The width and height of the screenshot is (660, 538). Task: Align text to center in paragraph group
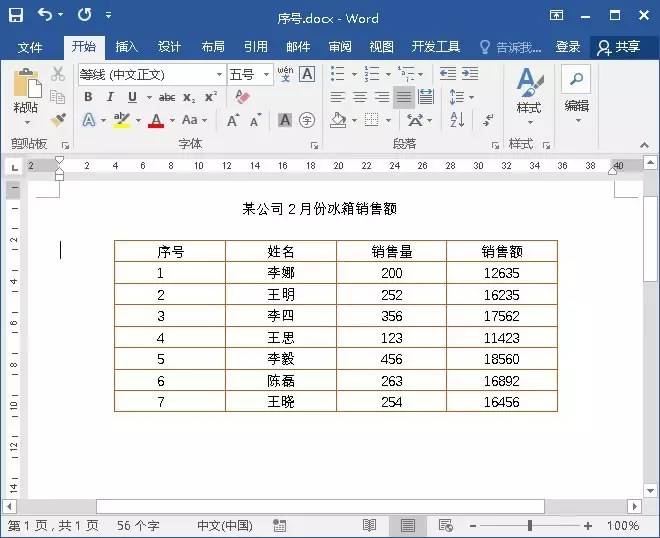(359, 97)
